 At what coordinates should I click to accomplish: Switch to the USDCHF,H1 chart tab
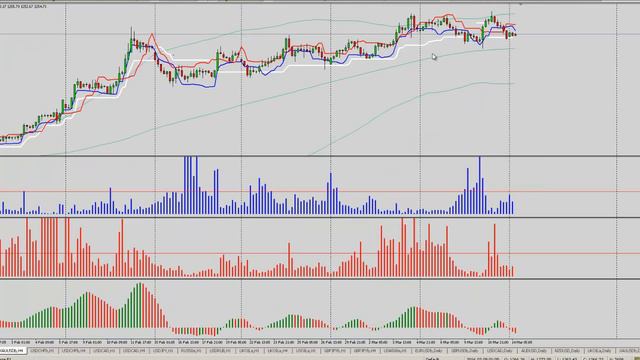click(x=43, y=351)
